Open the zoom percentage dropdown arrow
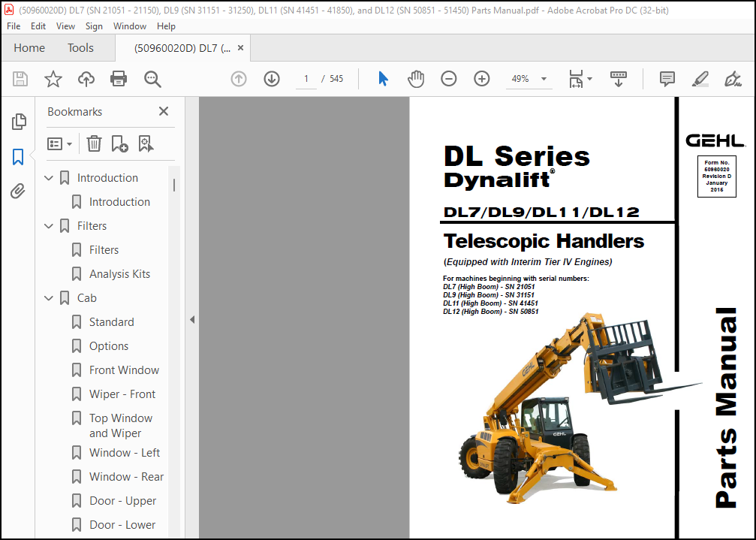Image resolution: width=756 pixels, height=540 pixels. 544,79
